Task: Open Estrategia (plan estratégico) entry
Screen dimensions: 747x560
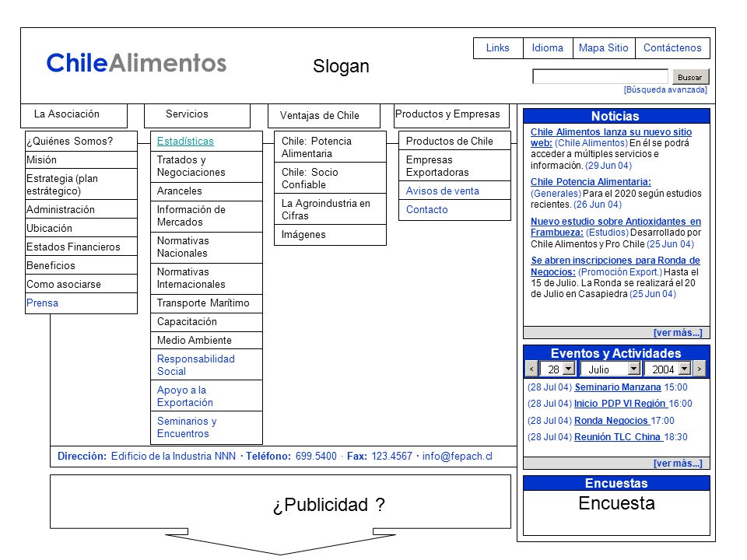Action: (82, 185)
